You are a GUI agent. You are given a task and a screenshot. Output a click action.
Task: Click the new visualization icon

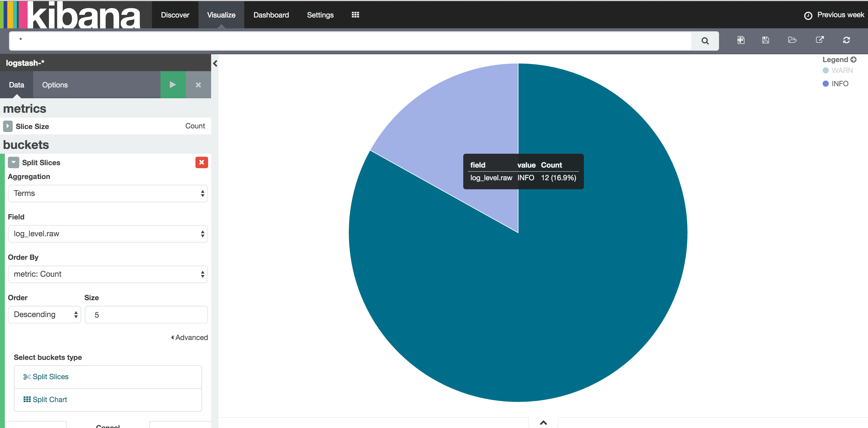[x=741, y=40]
